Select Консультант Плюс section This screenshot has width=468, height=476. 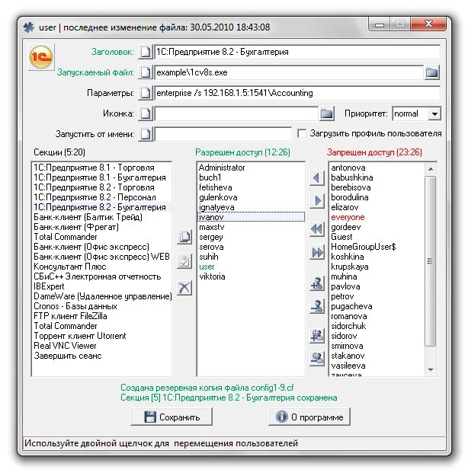(102, 267)
